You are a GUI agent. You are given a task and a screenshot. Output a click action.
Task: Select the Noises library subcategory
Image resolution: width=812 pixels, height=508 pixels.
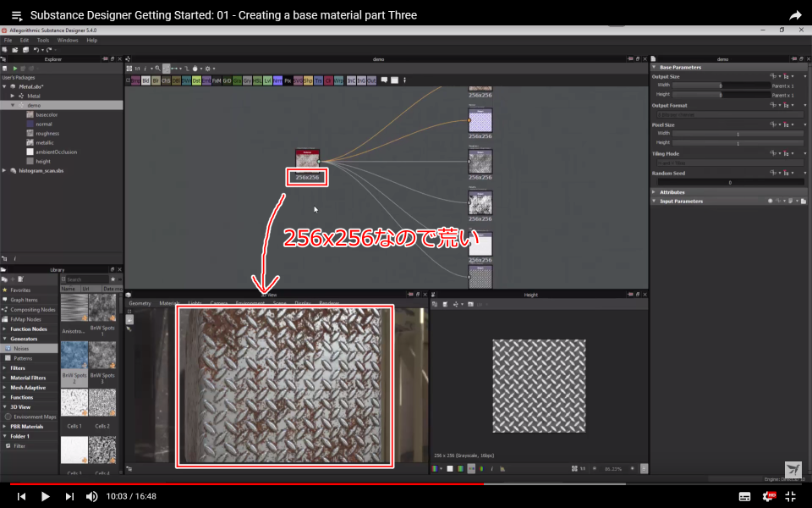(29, 348)
